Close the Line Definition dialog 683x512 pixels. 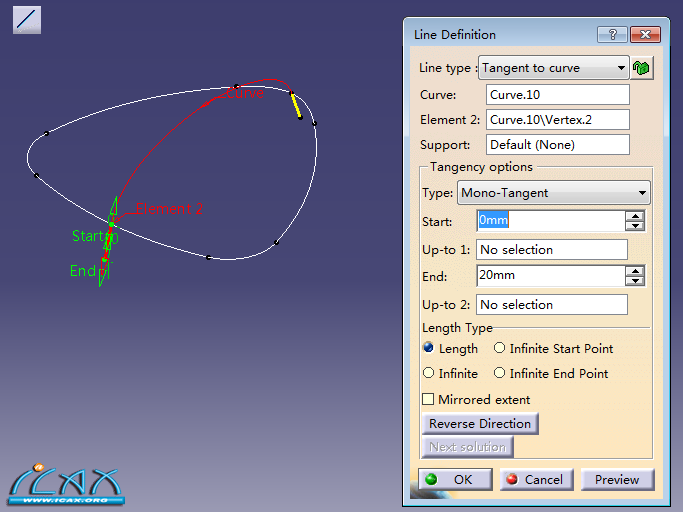click(x=646, y=34)
